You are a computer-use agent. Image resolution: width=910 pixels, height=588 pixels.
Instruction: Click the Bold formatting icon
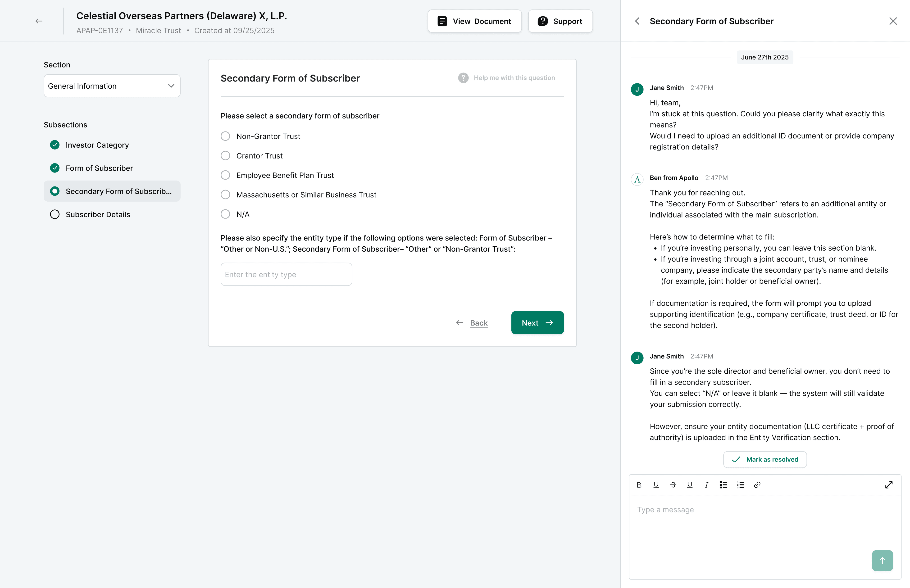[639, 485]
